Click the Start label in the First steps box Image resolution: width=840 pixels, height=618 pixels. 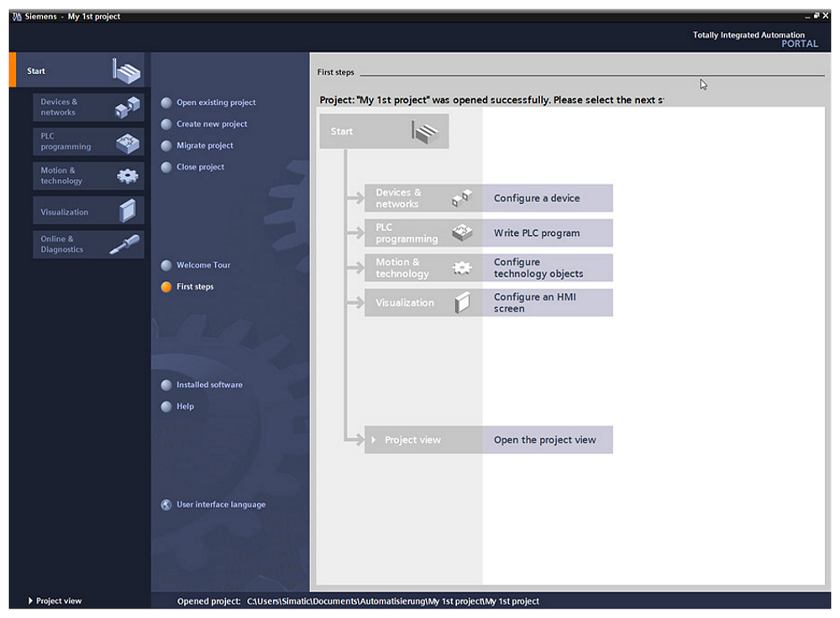(x=342, y=131)
